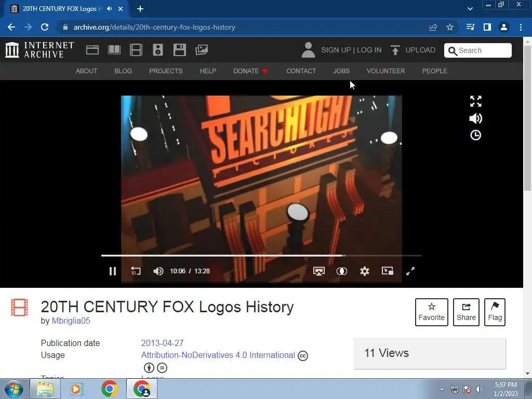The height and width of the screenshot is (399, 532).
Task: Open Chrome three-dot menu
Action: tap(521, 27)
